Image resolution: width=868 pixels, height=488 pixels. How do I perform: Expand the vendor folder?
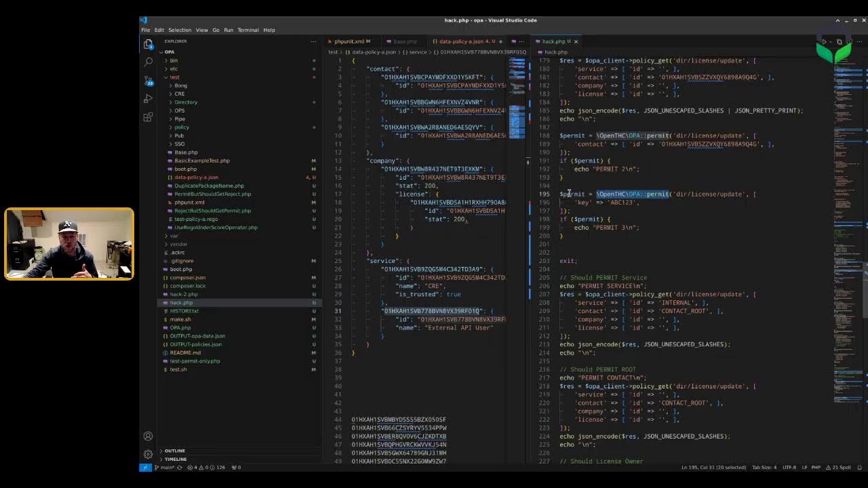[x=178, y=244]
